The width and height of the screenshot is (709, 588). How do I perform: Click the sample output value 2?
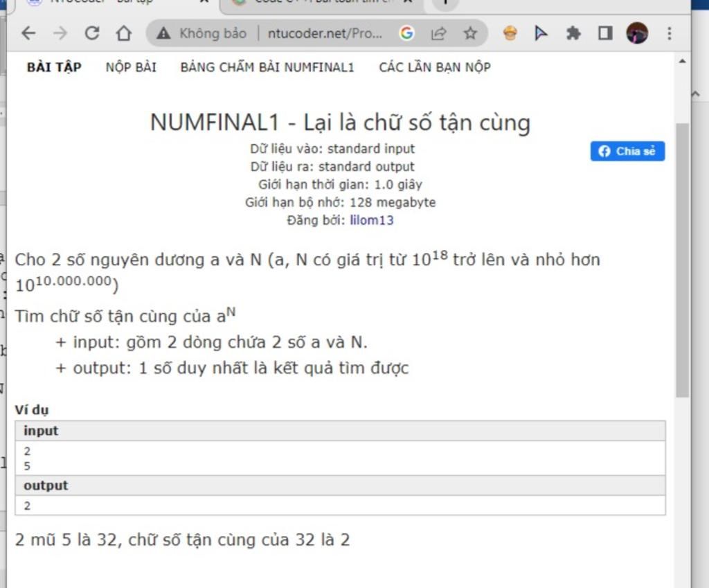pyautogui.click(x=27, y=506)
